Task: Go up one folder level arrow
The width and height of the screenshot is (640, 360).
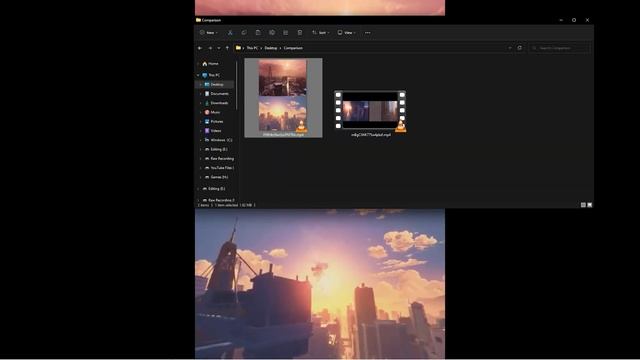Action: (x=227, y=48)
